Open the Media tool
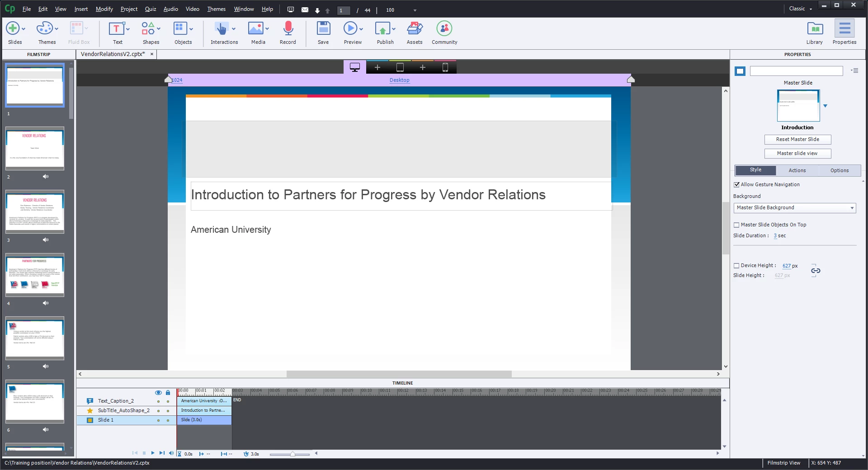The width and height of the screenshot is (868, 470). tap(255, 28)
